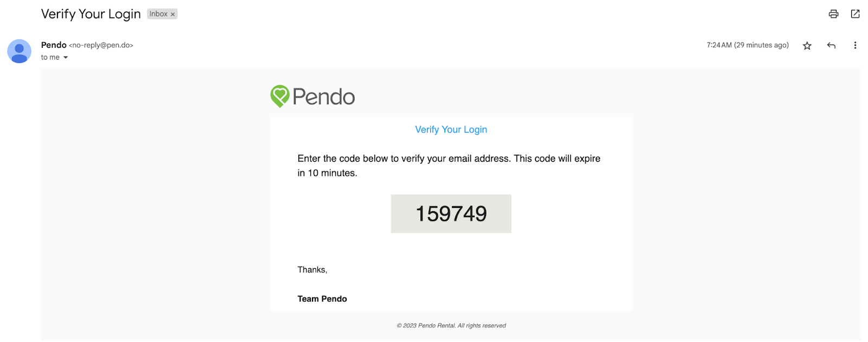Print this email using the printer icon
The height and width of the screenshot is (342, 868).
[833, 14]
